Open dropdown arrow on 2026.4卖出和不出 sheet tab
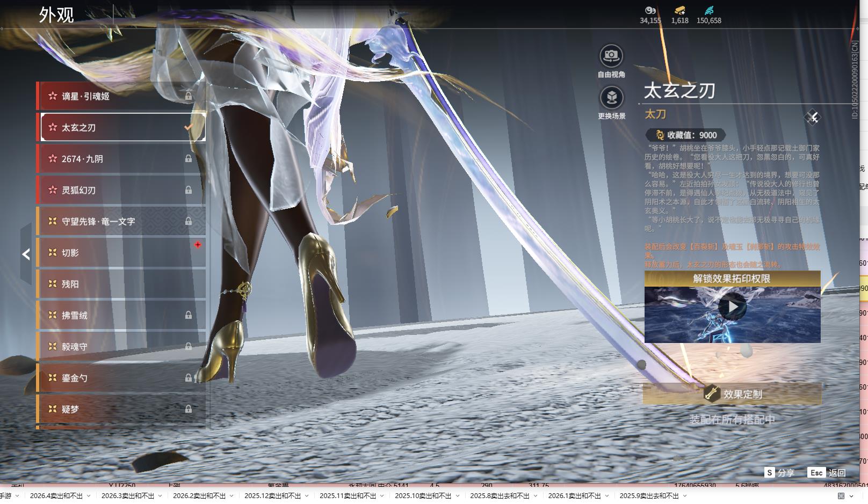Screen dimensions: 868x504 point(89,496)
